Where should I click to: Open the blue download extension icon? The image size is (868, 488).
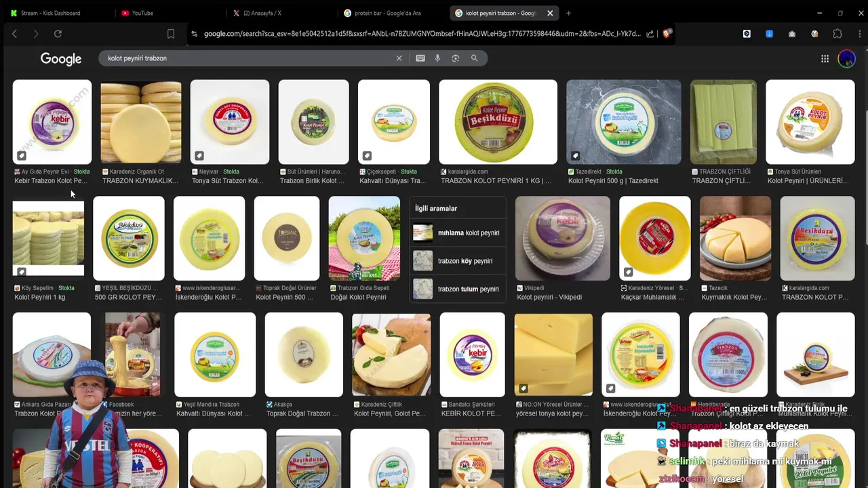coord(769,34)
